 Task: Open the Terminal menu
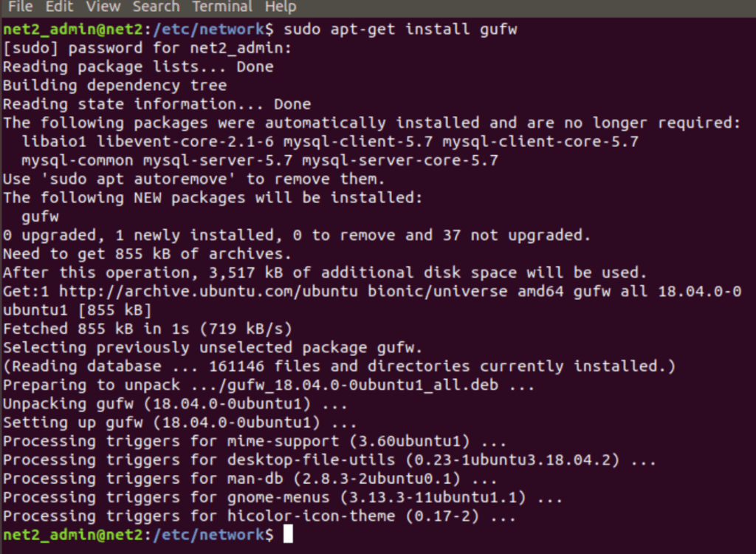(221, 7)
